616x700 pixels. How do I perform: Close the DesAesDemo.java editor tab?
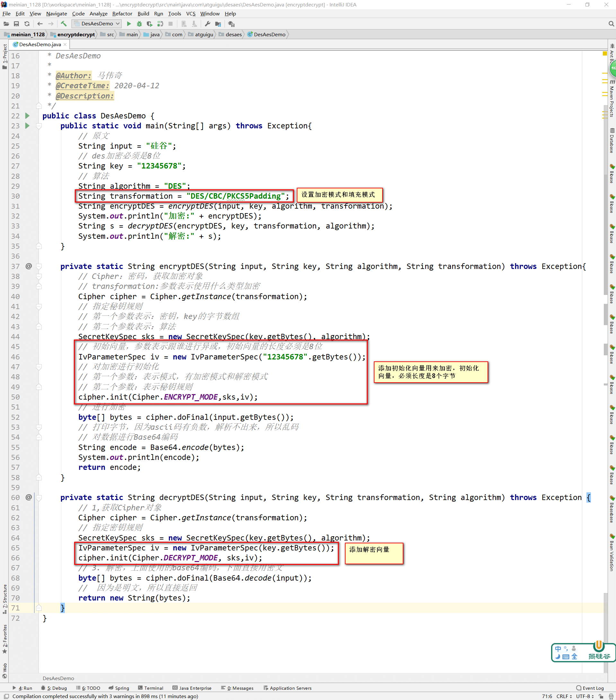pyautogui.click(x=65, y=45)
